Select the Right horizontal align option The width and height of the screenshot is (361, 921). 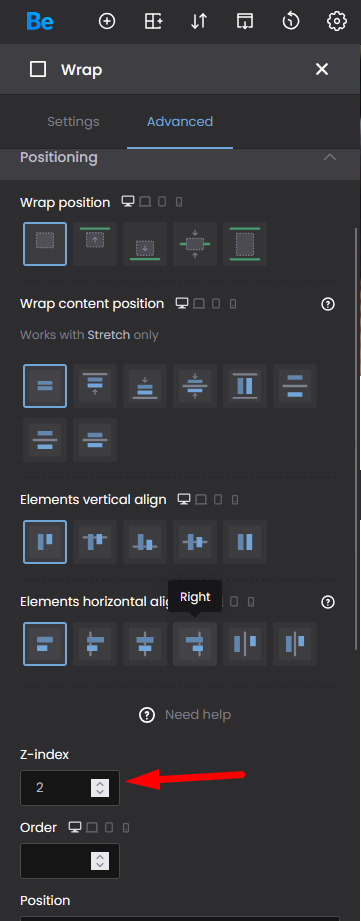195,644
